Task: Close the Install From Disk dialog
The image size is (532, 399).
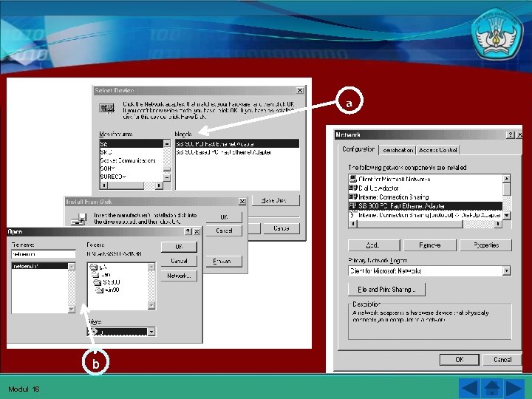Action: pyautogui.click(x=242, y=202)
